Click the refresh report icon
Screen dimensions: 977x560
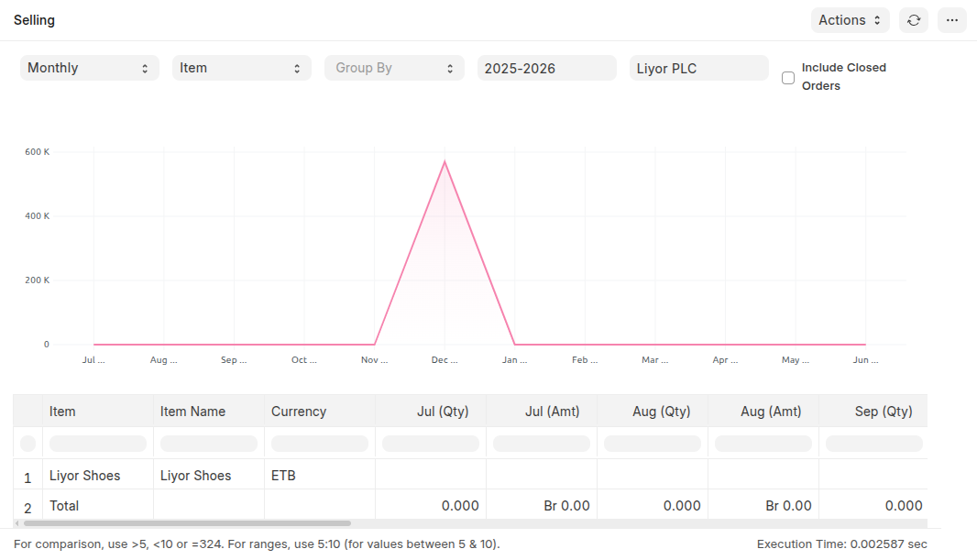click(914, 20)
